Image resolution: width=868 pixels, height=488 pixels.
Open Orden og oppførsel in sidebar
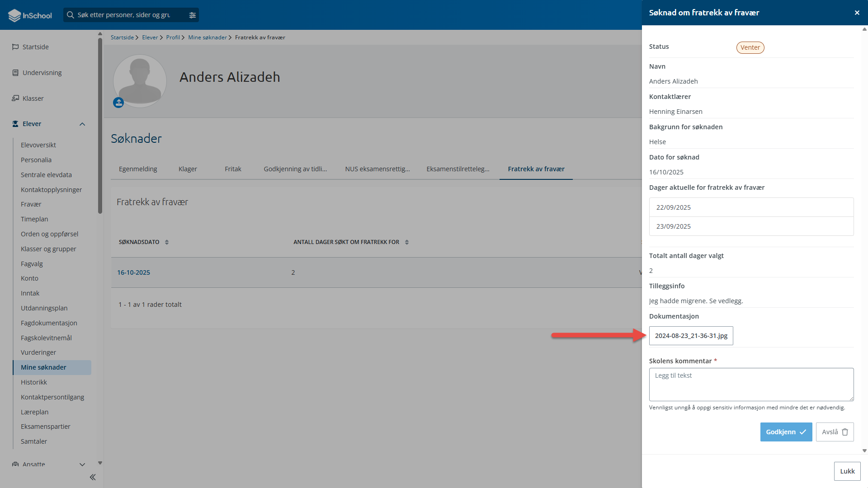click(49, 234)
